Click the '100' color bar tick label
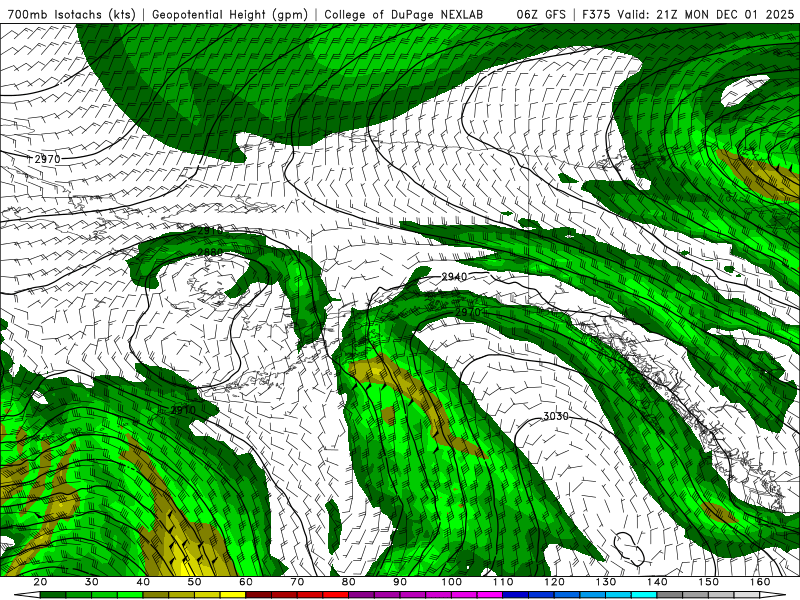This screenshot has width=800, height=600. (x=452, y=582)
